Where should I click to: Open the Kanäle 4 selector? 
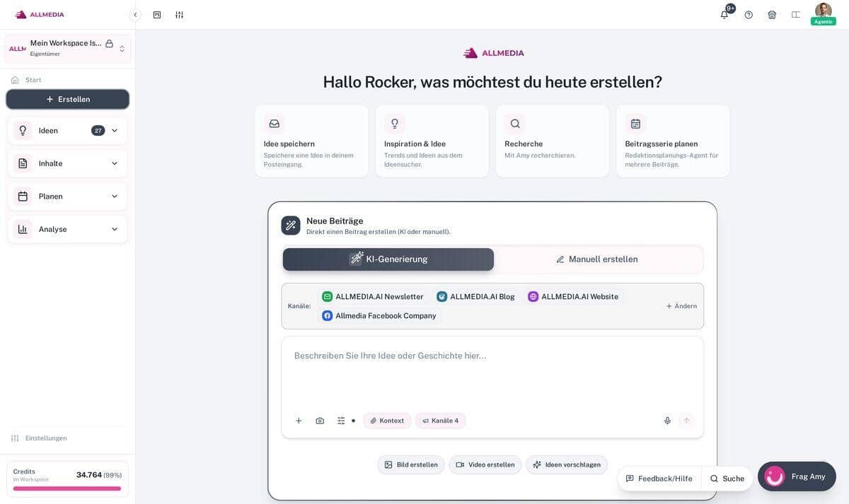click(x=440, y=421)
